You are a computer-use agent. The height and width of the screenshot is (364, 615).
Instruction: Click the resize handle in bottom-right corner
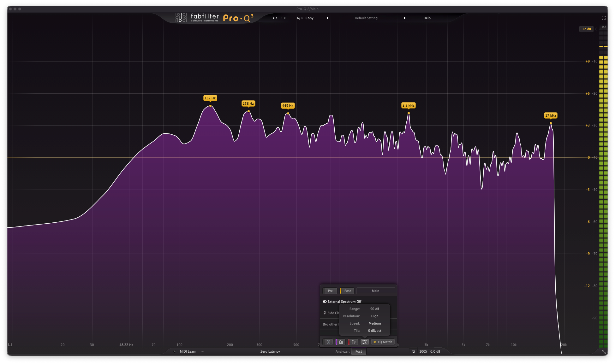point(604,351)
